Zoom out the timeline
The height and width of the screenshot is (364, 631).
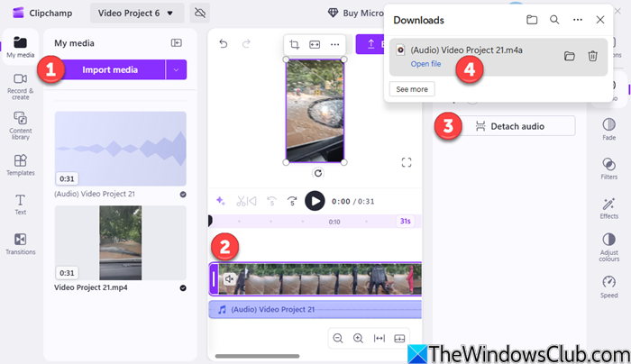click(x=338, y=338)
